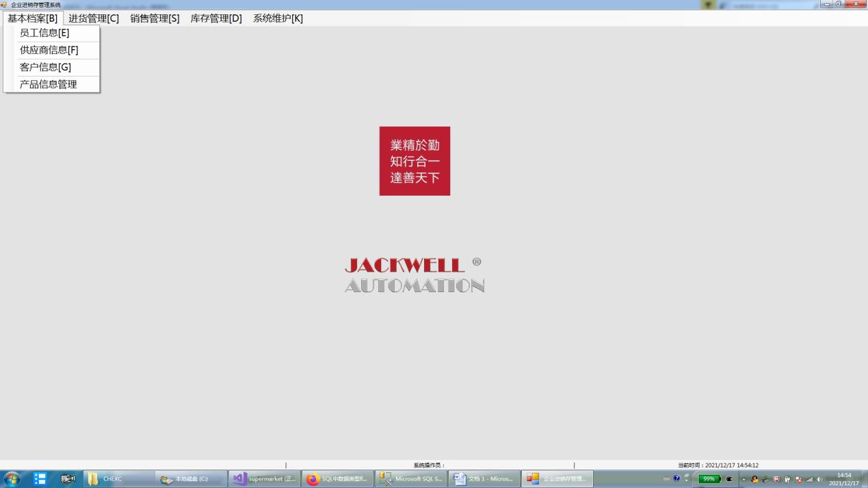
Task: Open the 基本档案[B] menu
Action: coord(33,18)
